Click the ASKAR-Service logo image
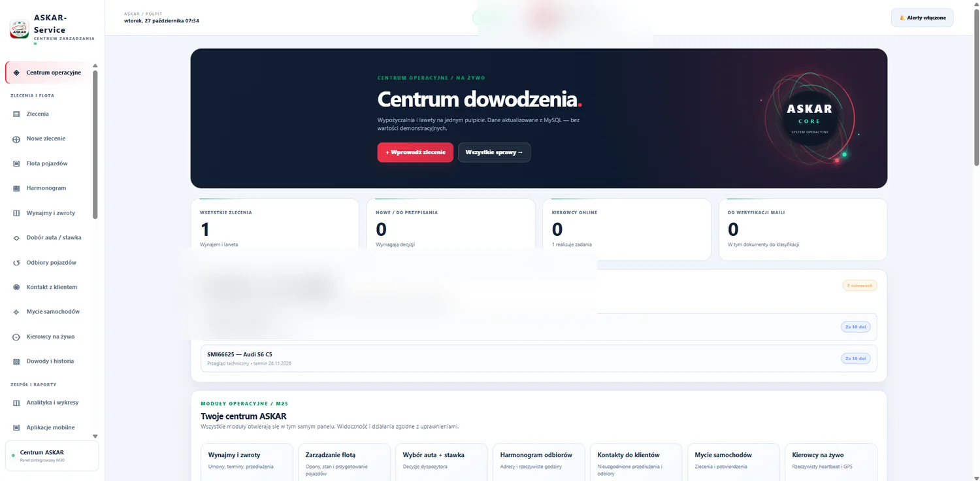This screenshot has width=980, height=481. point(19,29)
